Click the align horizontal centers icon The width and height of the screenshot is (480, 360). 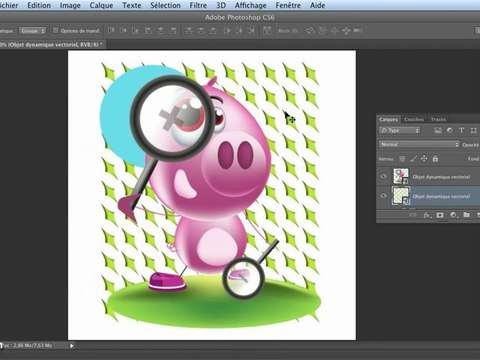(161, 31)
